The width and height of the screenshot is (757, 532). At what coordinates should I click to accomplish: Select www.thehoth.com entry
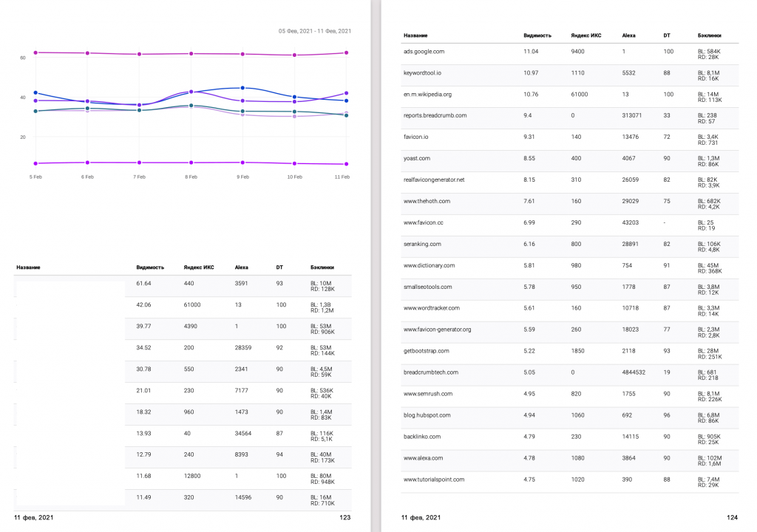(x=427, y=201)
